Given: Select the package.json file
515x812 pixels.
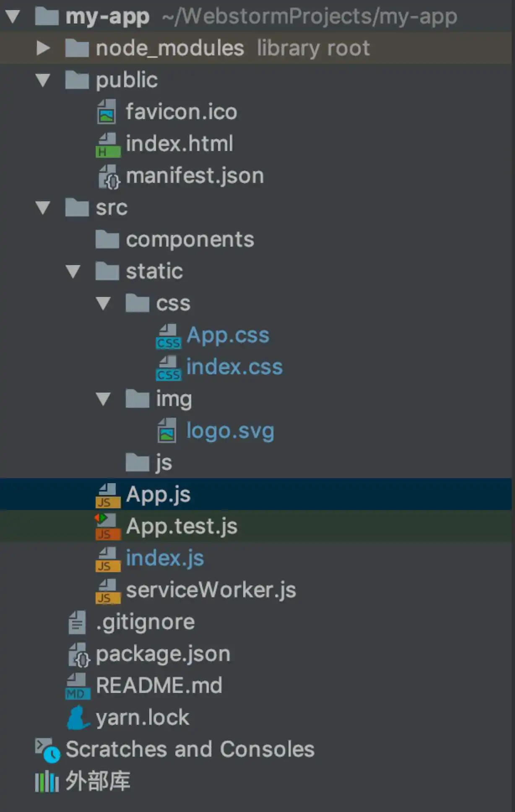Looking at the screenshot, I should pos(163,654).
